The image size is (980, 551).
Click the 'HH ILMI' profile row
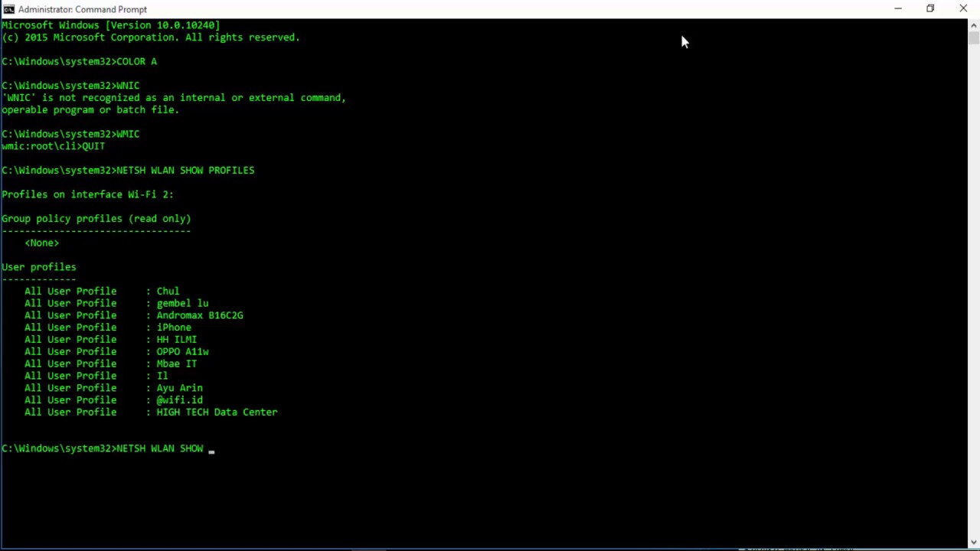(x=111, y=340)
